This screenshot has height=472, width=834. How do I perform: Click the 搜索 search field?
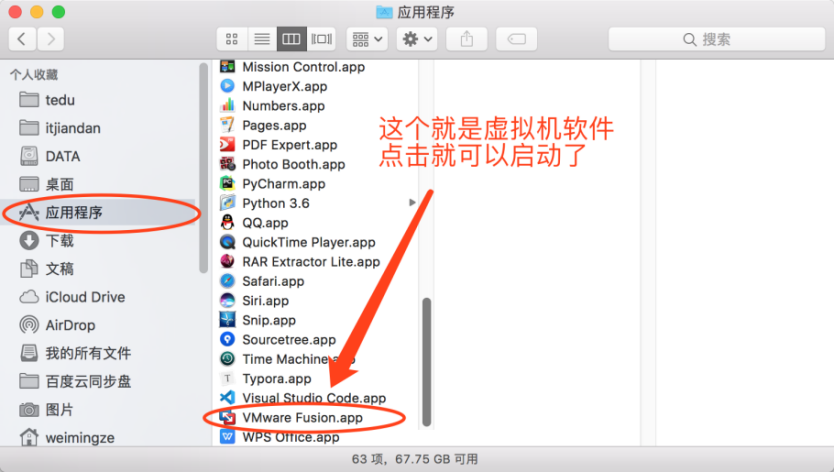coord(715,39)
